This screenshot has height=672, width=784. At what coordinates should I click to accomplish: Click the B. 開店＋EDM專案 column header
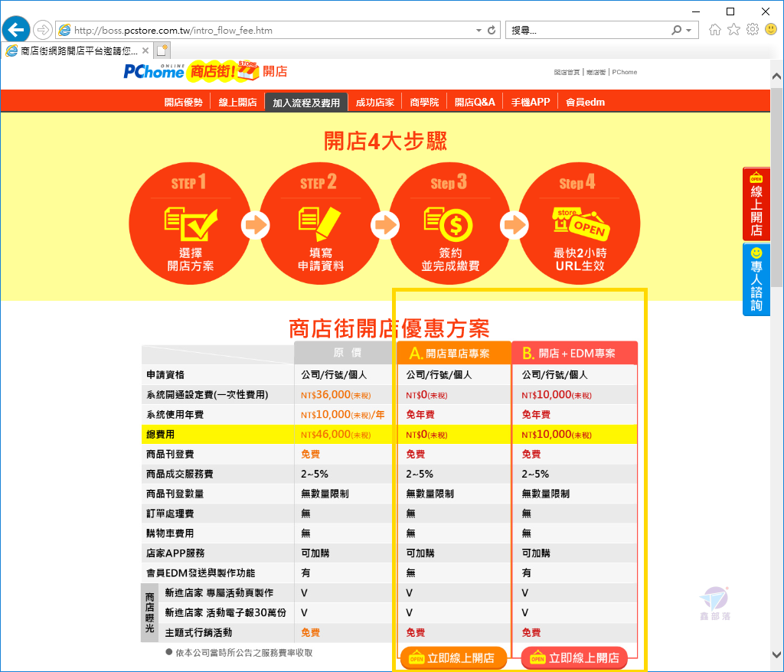(574, 353)
